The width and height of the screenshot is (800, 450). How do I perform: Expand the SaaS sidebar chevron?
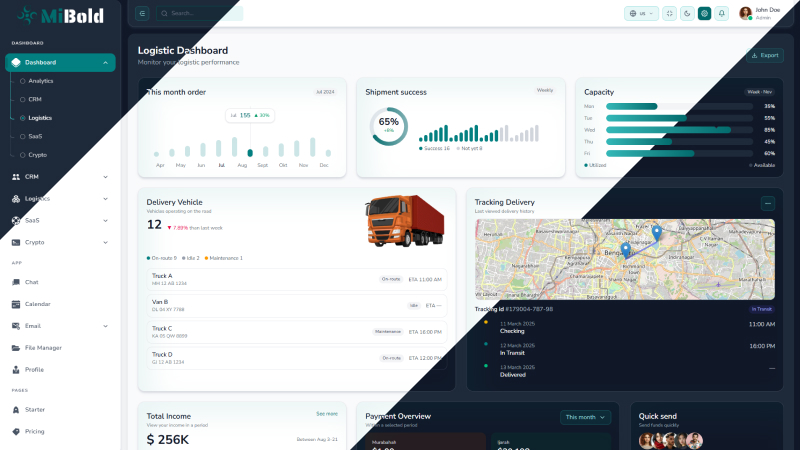click(x=105, y=221)
